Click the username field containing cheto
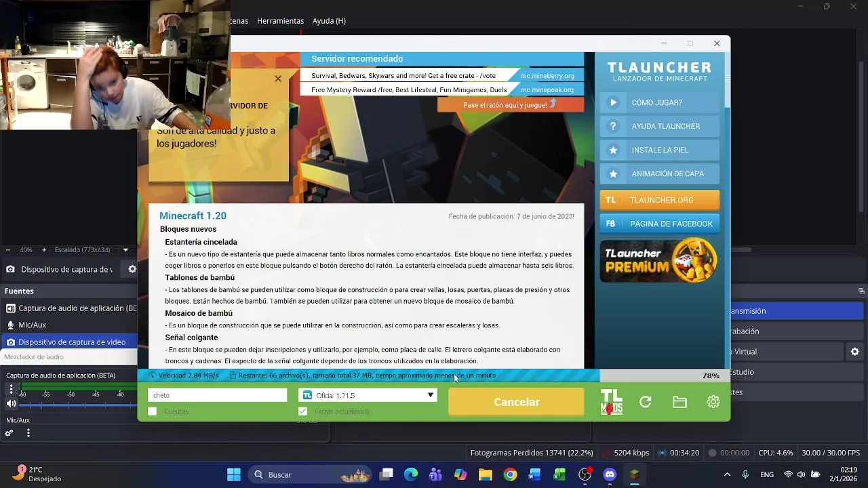 tap(217, 395)
